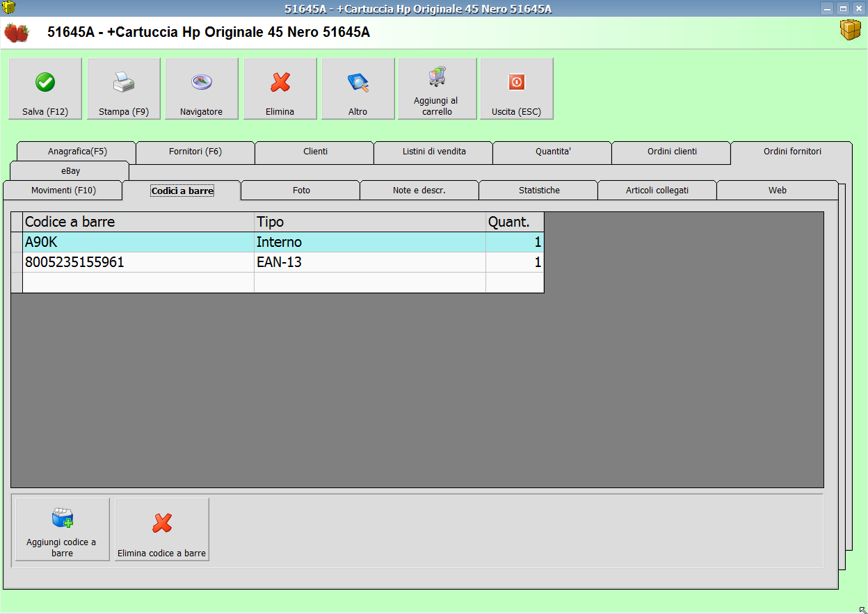Click the Interno type cell

370,242
